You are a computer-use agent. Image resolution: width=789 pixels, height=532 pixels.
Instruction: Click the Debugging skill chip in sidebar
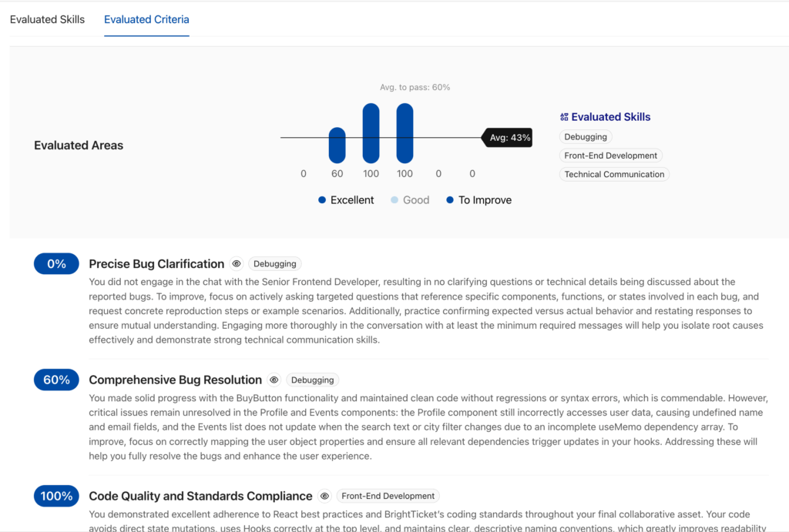(586, 137)
